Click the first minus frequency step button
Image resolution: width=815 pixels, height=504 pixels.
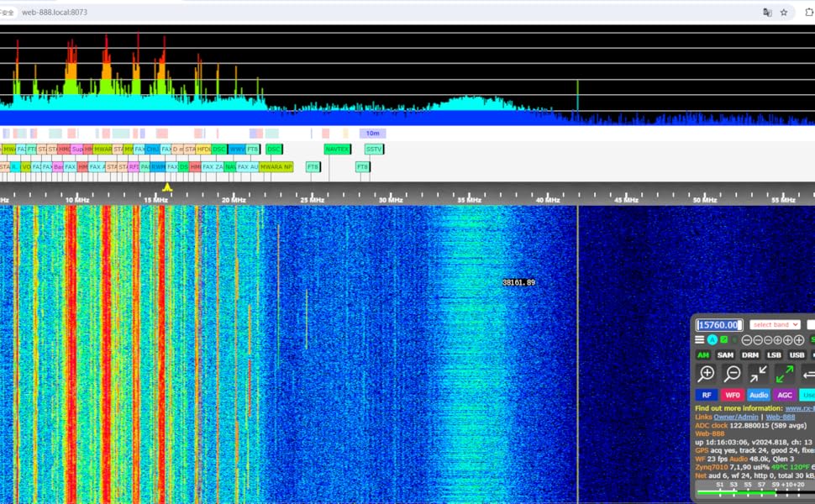pyautogui.click(x=747, y=340)
